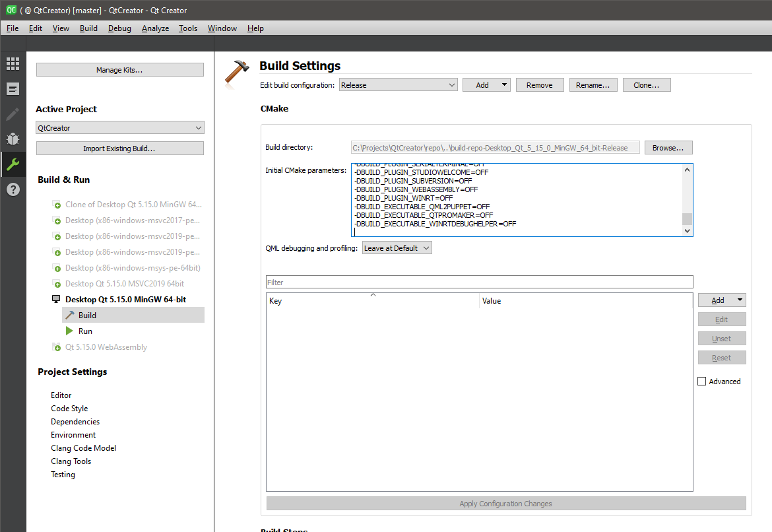Enable the Qt 5.15.0 WebAssembly kit

(106, 347)
